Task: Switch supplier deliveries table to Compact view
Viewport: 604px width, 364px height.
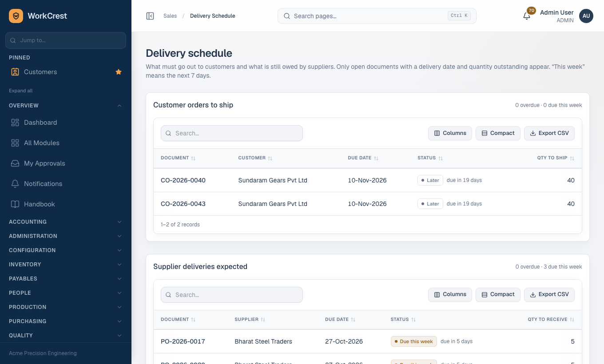Action: (x=498, y=295)
